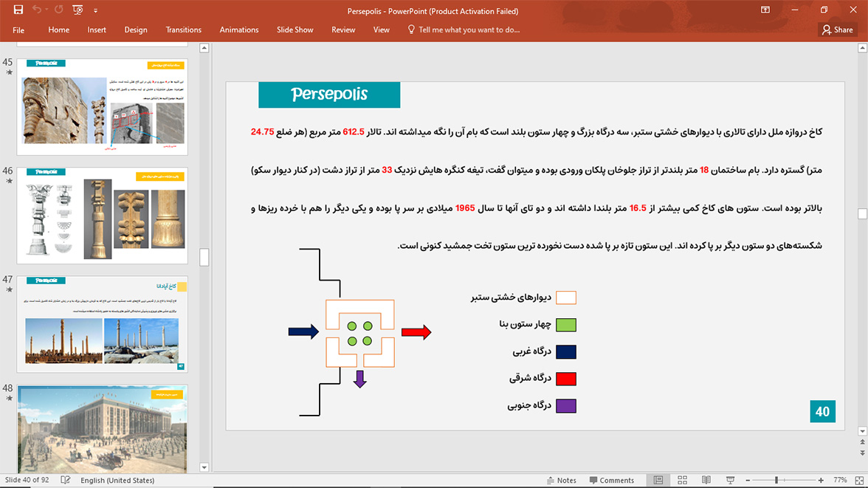
Task: Go to previous slide with double-up arrow
Action: pos(862,442)
